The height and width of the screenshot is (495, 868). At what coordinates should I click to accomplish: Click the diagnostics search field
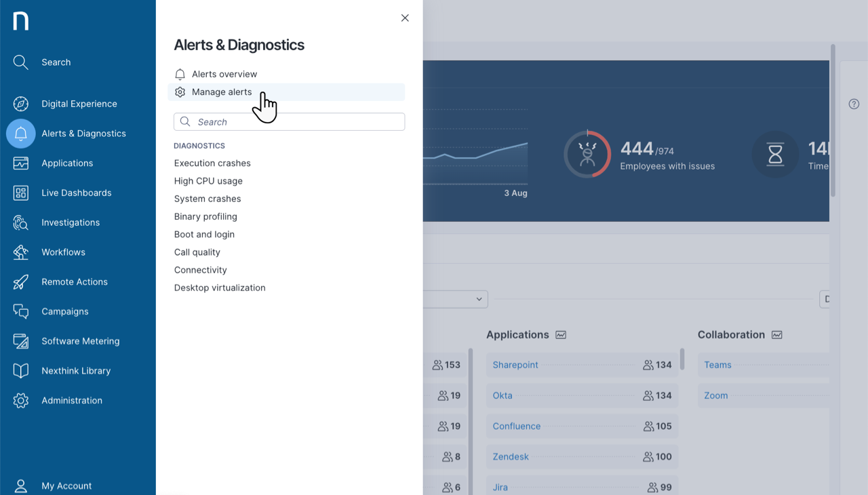(289, 121)
